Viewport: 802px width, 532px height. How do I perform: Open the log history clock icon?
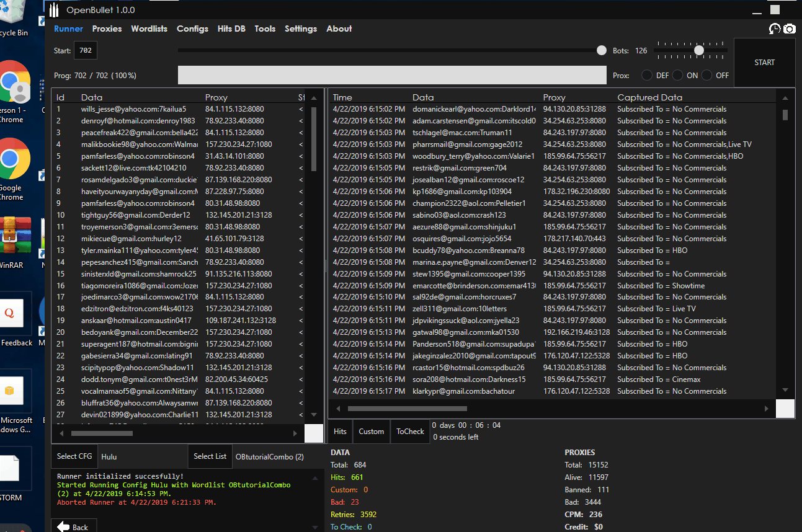coord(775,29)
